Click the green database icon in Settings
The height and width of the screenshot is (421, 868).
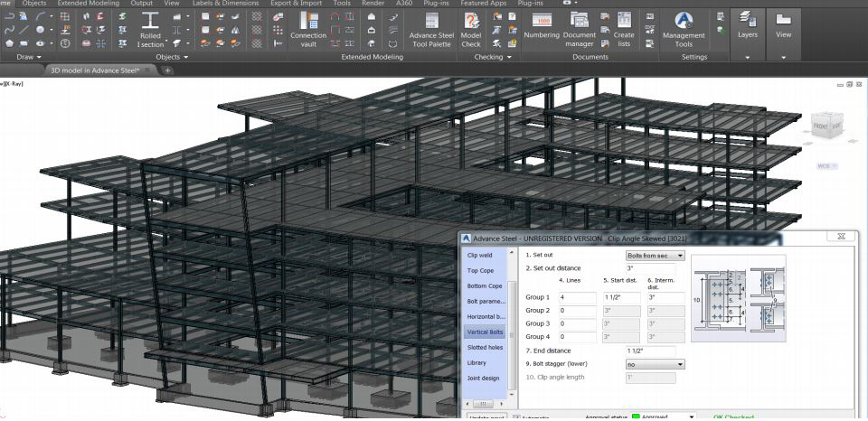(721, 30)
